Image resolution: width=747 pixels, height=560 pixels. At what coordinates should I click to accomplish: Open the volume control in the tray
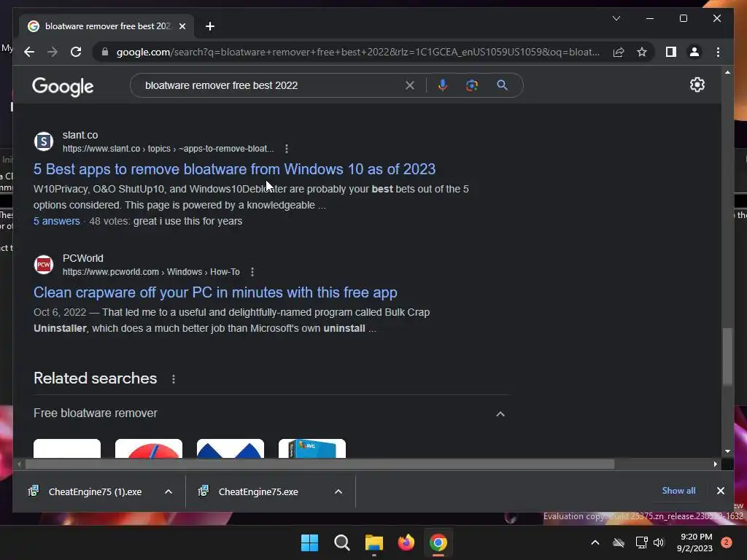pyautogui.click(x=659, y=542)
